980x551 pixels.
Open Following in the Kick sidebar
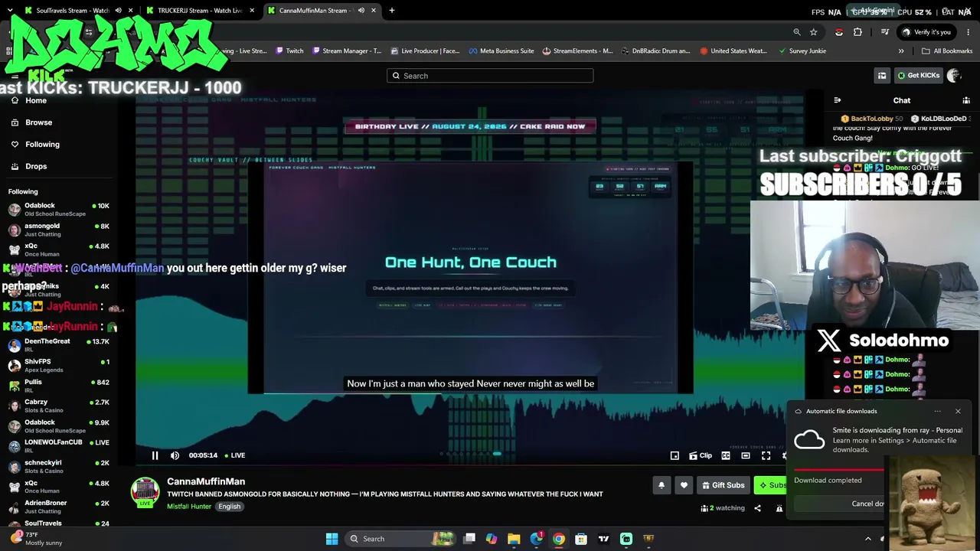tap(42, 144)
